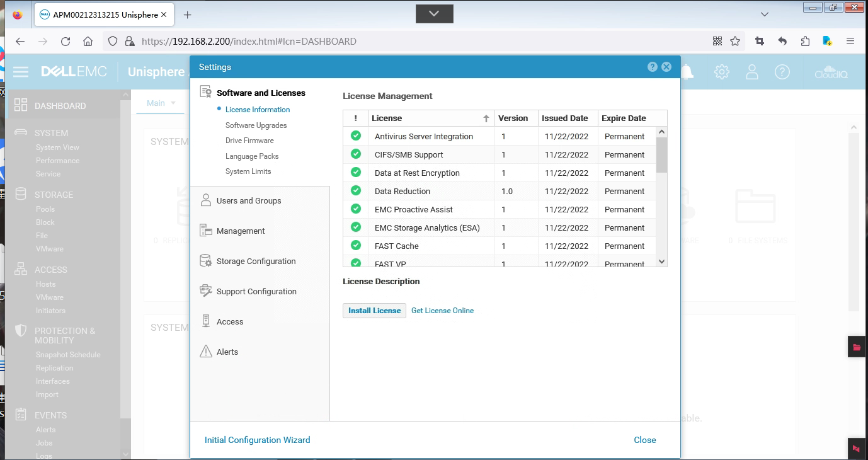Click the Dashboard grid icon in sidebar

[21, 105]
